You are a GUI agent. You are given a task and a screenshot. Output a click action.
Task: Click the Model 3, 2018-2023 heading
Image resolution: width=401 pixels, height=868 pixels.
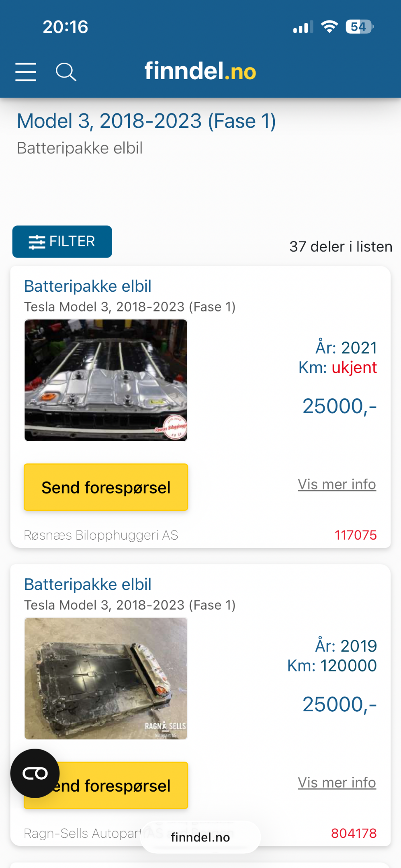[146, 121]
